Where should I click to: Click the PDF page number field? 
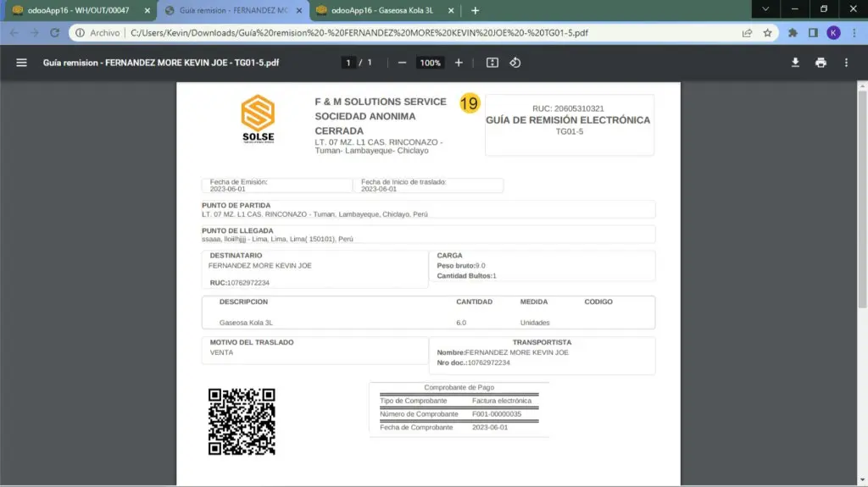[348, 63]
